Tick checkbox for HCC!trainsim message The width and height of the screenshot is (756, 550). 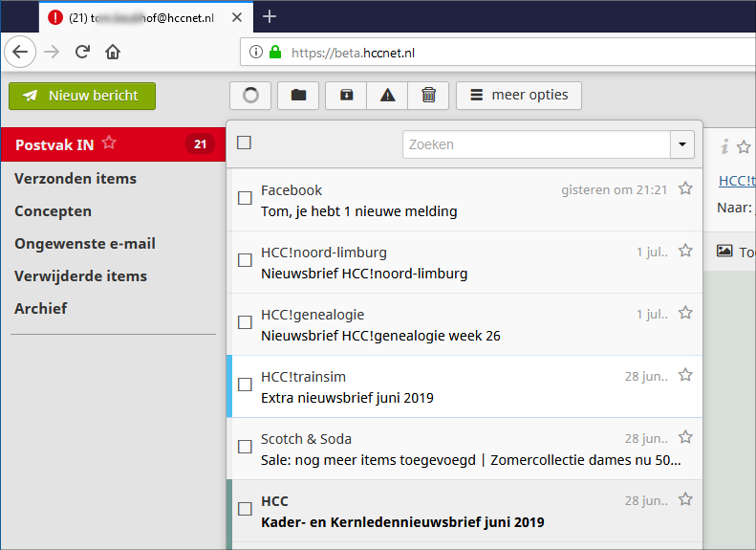(245, 385)
